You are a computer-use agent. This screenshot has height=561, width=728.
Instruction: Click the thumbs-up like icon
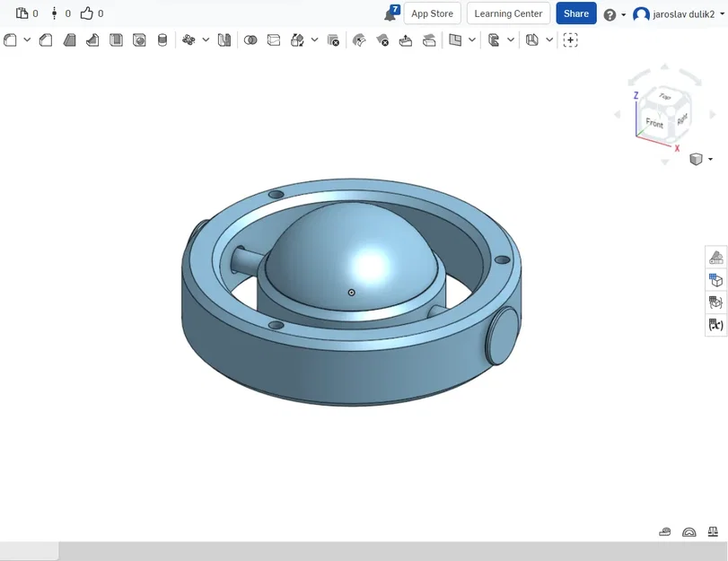point(87,13)
